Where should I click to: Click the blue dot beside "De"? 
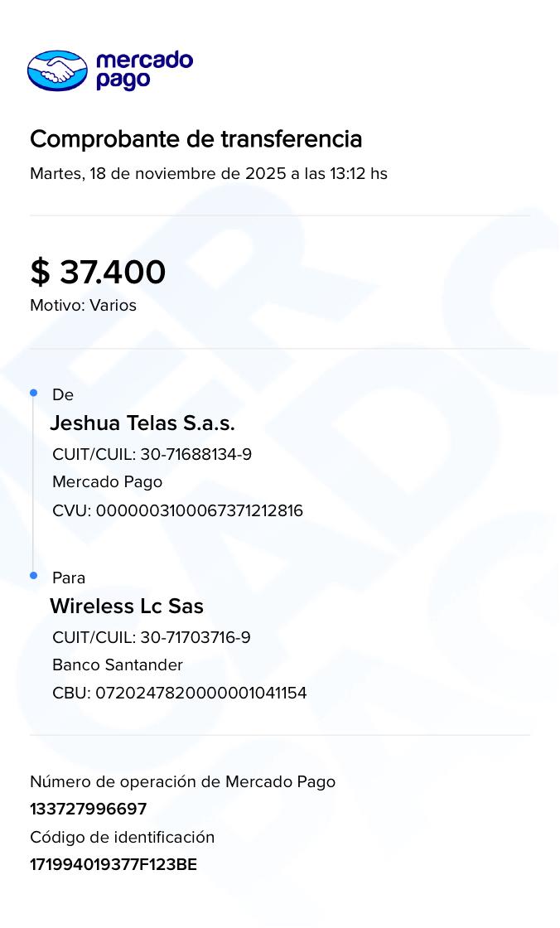tap(34, 393)
